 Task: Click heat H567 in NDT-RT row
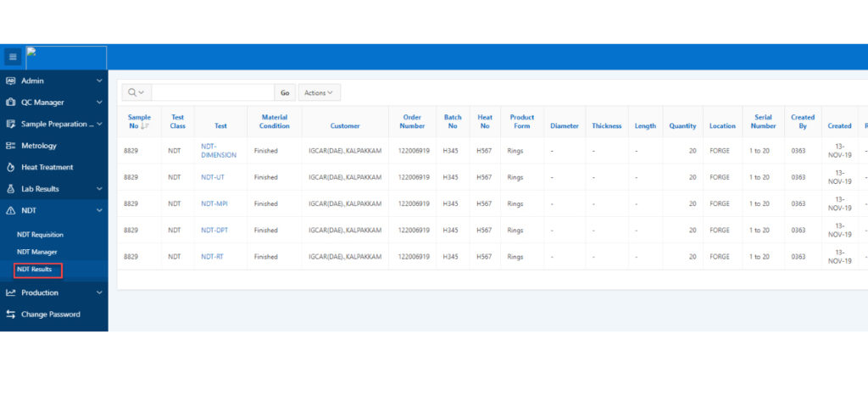[484, 257]
